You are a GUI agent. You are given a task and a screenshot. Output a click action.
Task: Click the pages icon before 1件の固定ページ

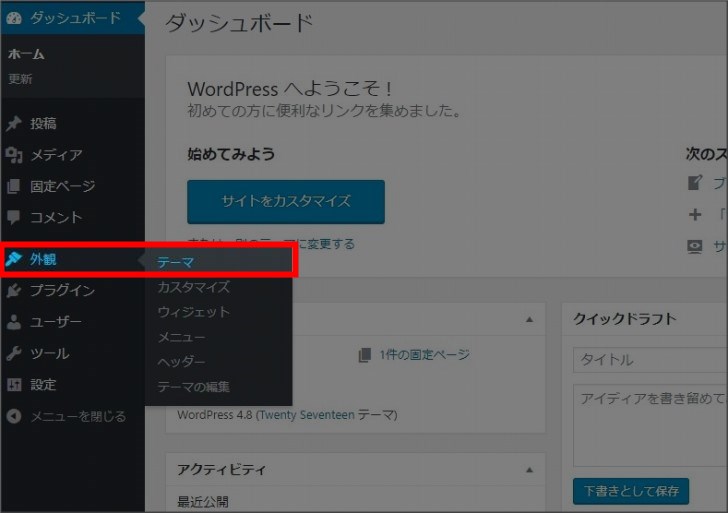(365, 355)
